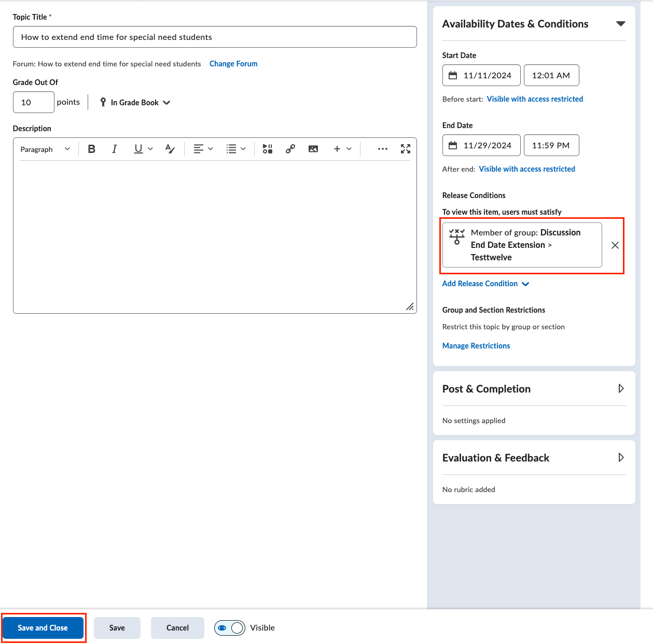Screen dimensions: 653x644
Task: Click the text alignment icon
Action: tap(198, 149)
